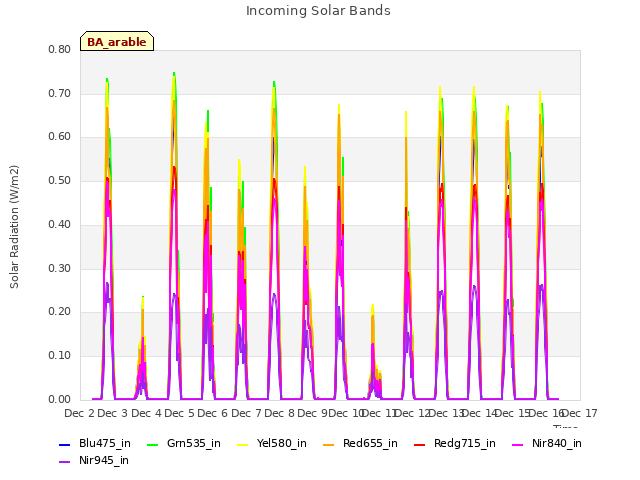The height and width of the screenshot is (480, 640).
Task: Click the Incoming Solar Bands chart title
Action: coord(318,11)
